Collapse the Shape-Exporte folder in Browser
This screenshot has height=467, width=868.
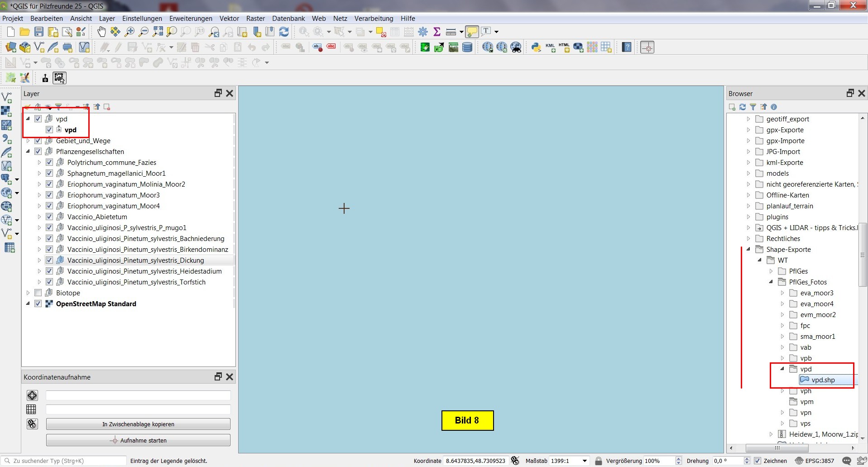pos(748,250)
